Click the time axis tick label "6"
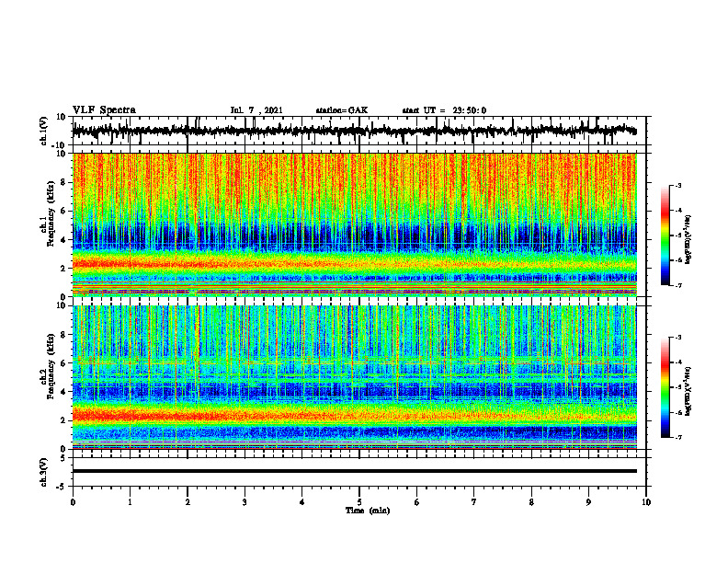Image resolution: width=728 pixels, height=563 pixels. (x=417, y=502)
